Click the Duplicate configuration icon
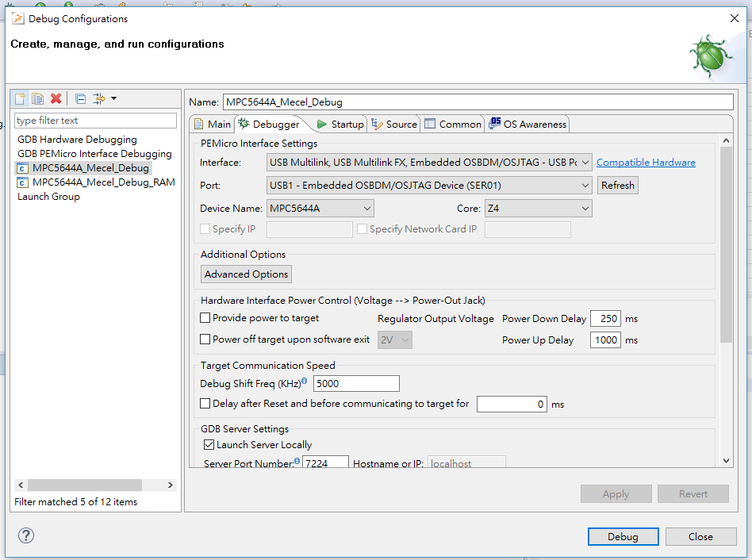752x560 pixels. click(37, 98)
